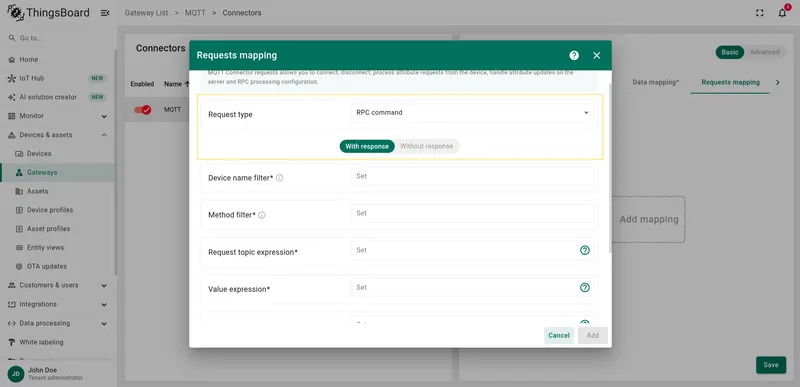This screenshot has height=387, width=800.
Task: Click the green Save button
Action: (771, 365)
